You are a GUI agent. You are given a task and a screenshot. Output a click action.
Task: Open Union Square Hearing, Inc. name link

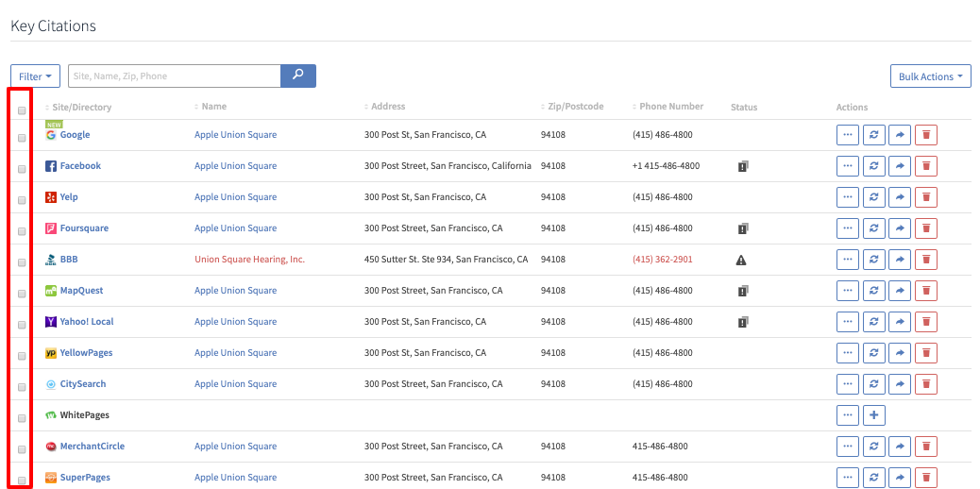[x=249, y=259]
